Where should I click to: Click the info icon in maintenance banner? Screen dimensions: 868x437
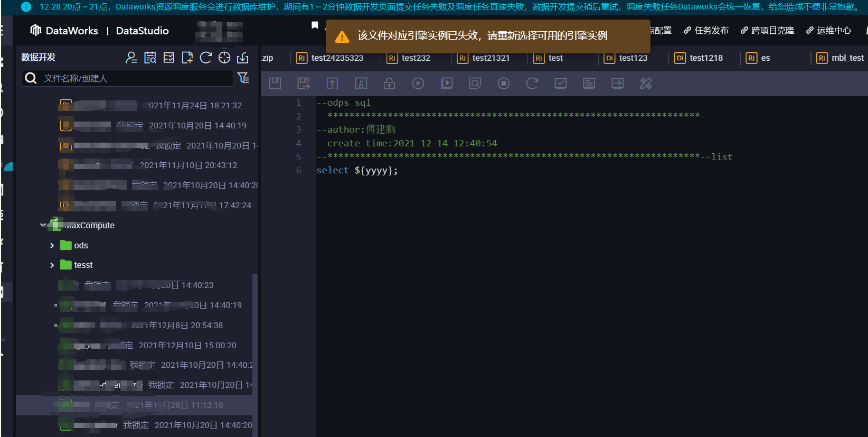[x=26, y=7]
